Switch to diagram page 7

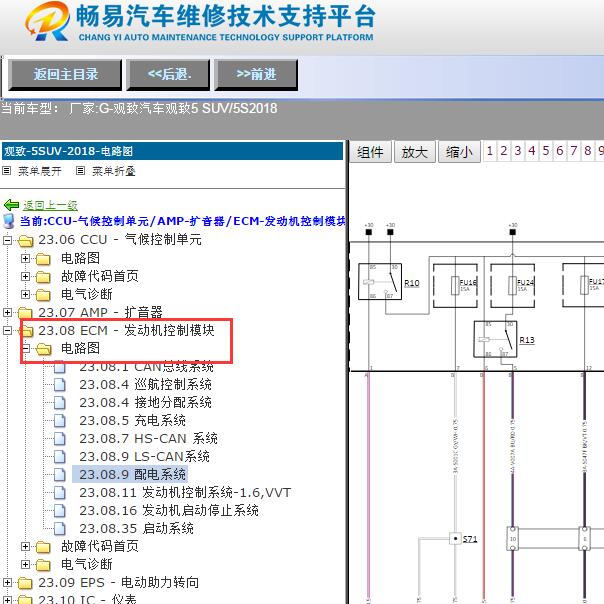(574, 151)
